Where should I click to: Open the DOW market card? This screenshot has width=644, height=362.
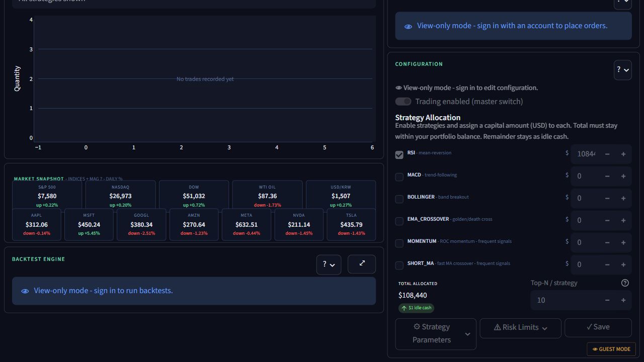194,196
